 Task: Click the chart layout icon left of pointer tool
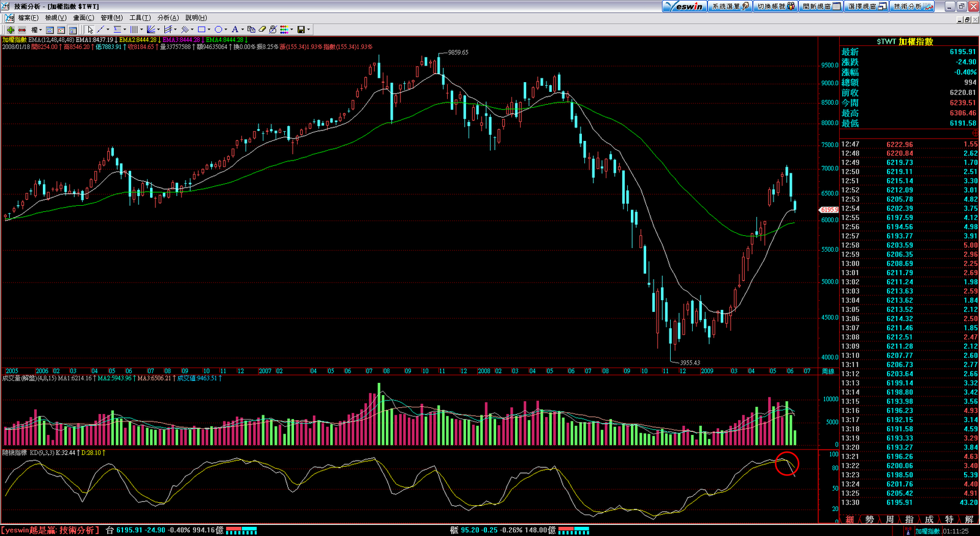pos(73,29)
